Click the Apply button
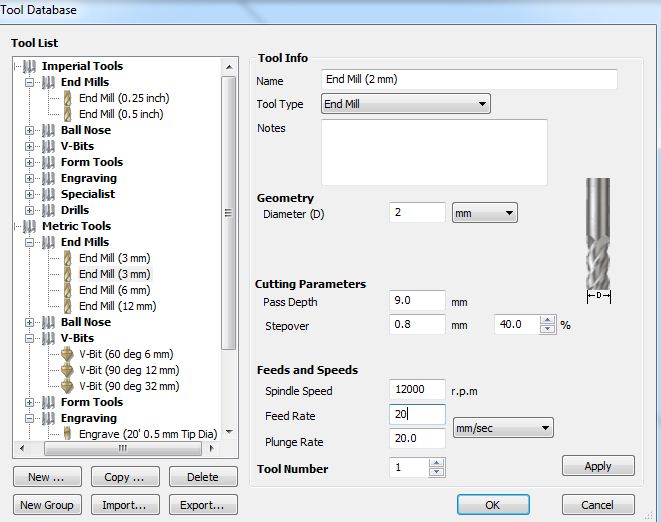 click(x=598, y=466)
